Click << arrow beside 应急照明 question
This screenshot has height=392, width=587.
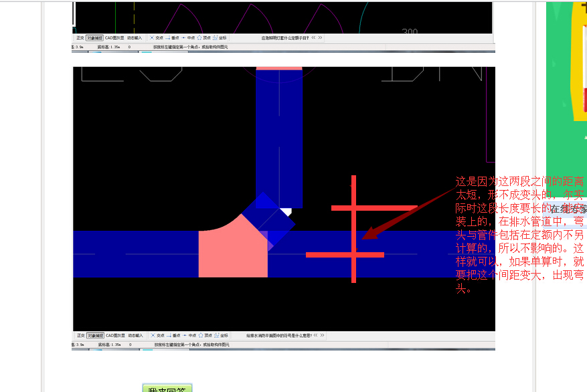313,37
